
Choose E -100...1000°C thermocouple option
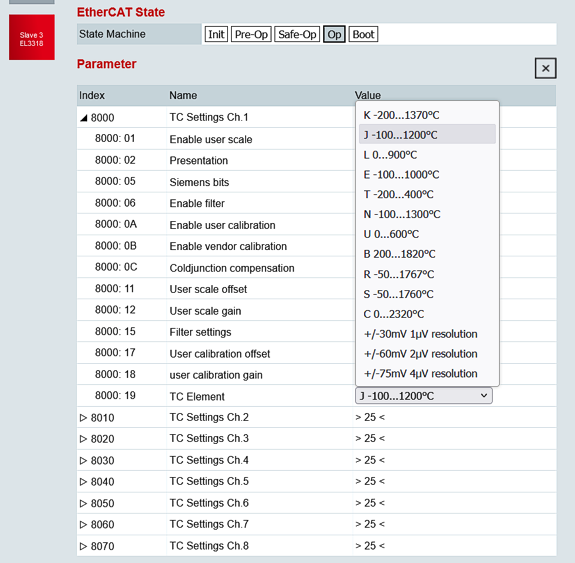pyautogui.click(x=427, y=174)
